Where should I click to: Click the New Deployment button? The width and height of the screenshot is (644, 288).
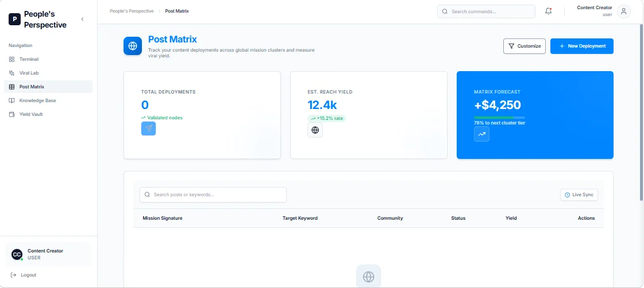(581, 46)
